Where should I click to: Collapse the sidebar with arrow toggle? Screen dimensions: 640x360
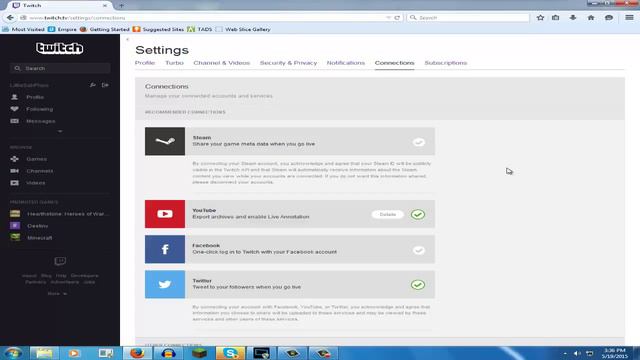tap(127, 39)
